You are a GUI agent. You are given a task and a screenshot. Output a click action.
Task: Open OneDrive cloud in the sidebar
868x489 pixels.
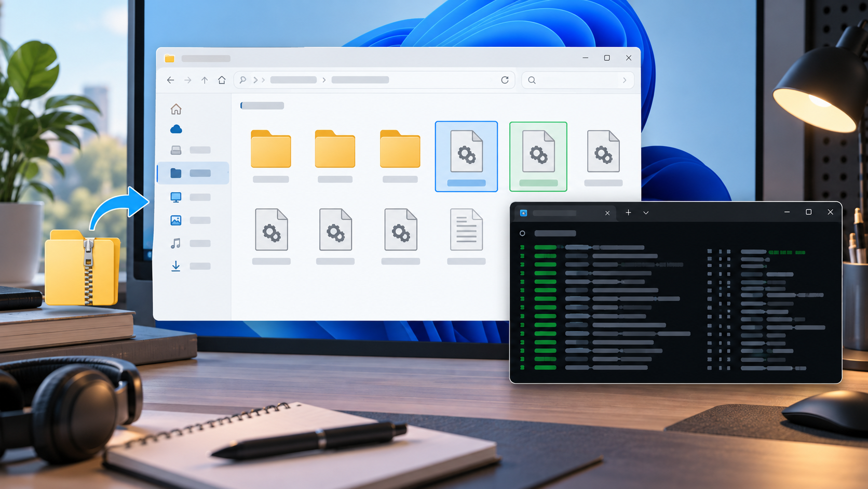[176, 129]
